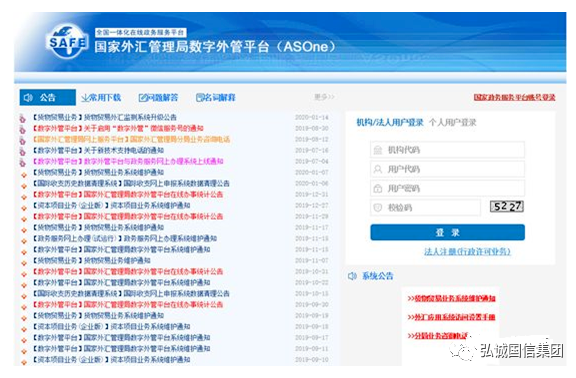Click the pointing-hand icon beside 分局业务咨询电话 orange row

coord(23,140)
